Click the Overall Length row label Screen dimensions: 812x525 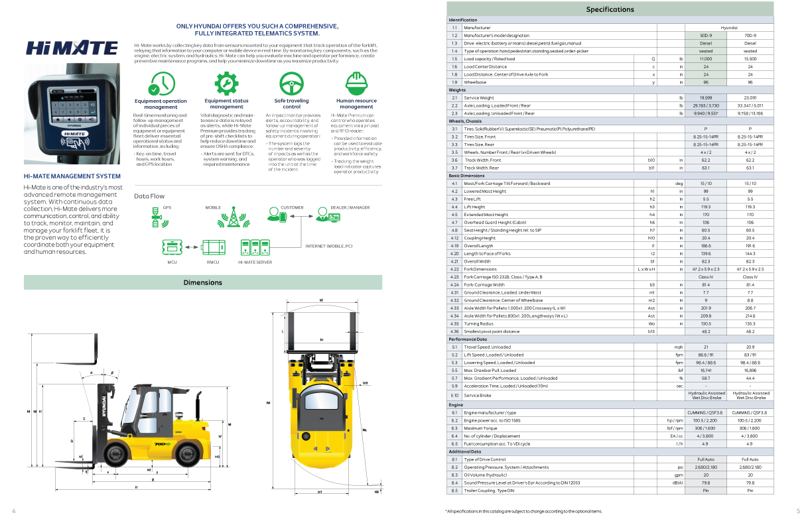[x=479, y=245]
